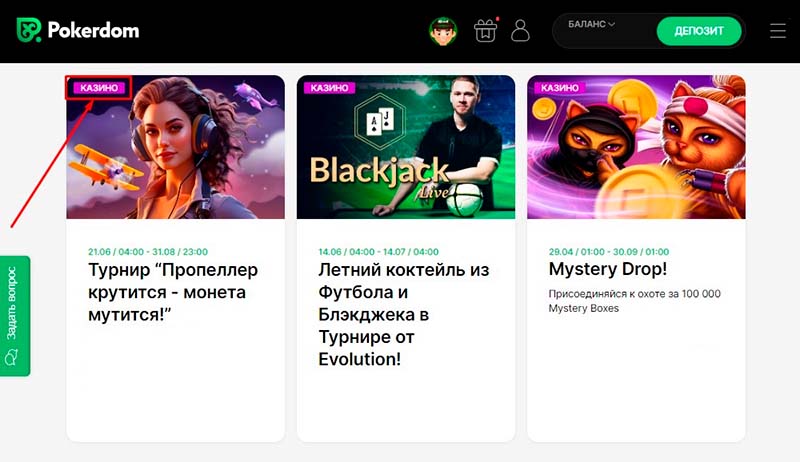Select the Казино tag on the Mystery Drop card

(559, 88)
